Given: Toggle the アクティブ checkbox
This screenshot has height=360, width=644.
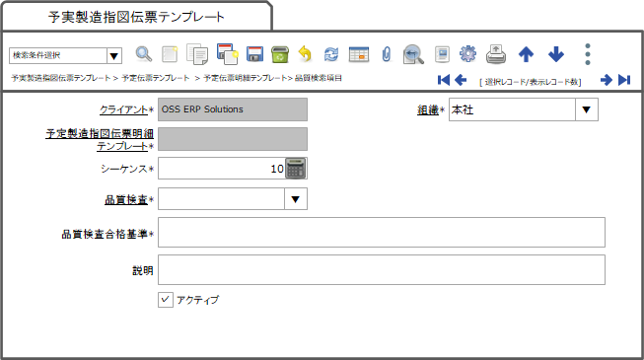Looking at the screenshot, I should tap(165, 300).
